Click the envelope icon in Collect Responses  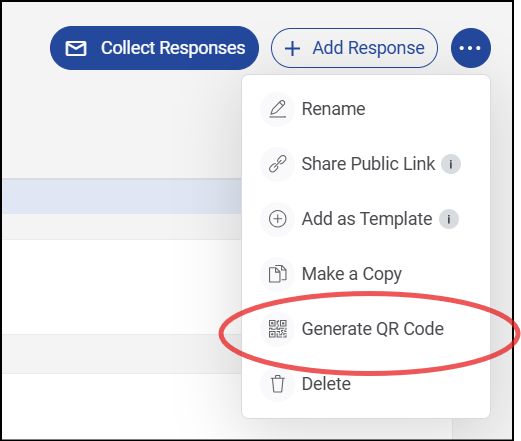[76, 48]
